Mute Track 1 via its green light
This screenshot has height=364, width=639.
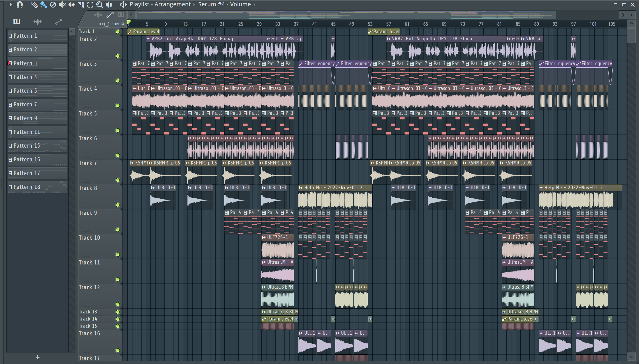pos(118,32)
